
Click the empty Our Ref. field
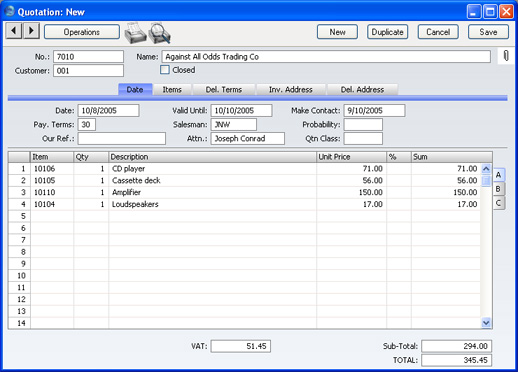[x=122, y=138]
